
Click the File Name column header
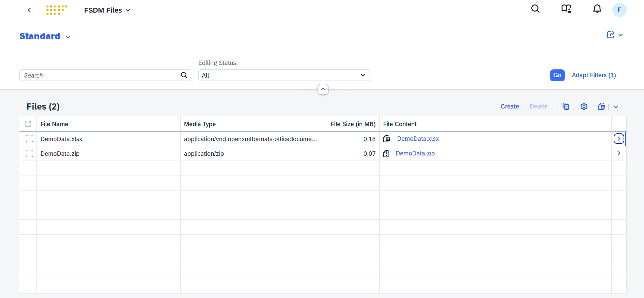(108, 124)
